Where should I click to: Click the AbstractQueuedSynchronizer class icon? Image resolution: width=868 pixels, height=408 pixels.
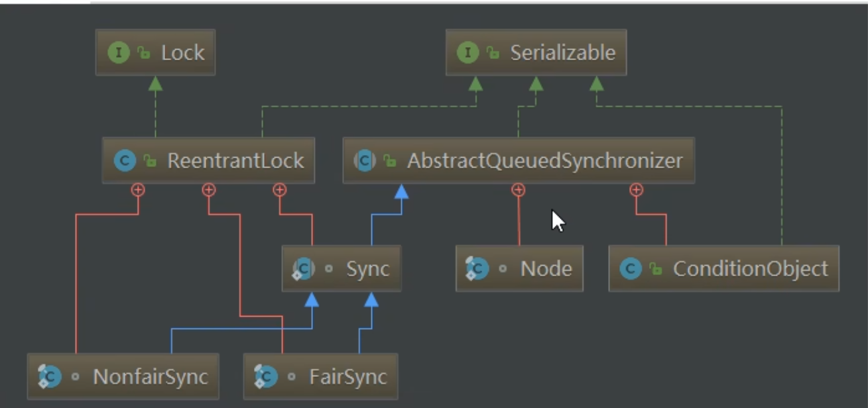coord(365,160)
